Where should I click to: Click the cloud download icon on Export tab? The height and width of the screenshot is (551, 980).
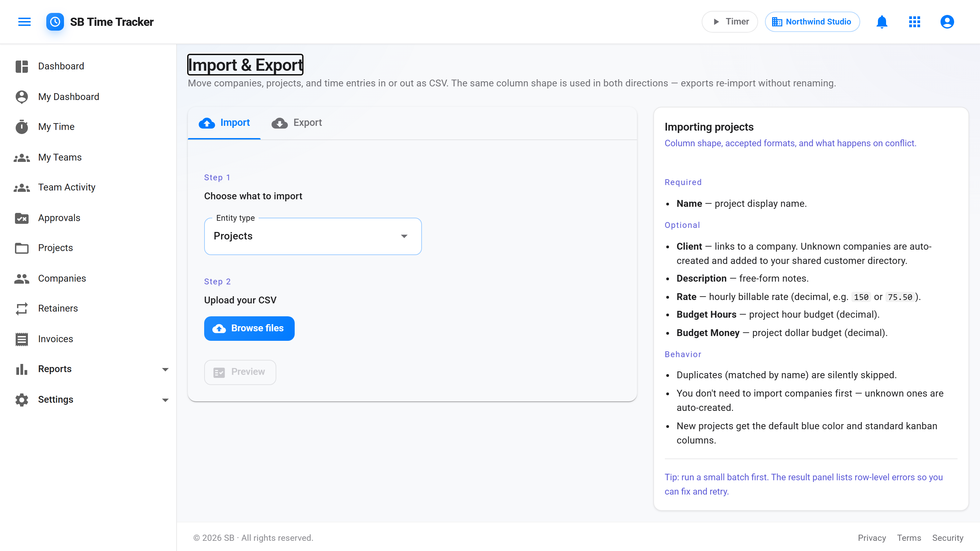(280, 123)
